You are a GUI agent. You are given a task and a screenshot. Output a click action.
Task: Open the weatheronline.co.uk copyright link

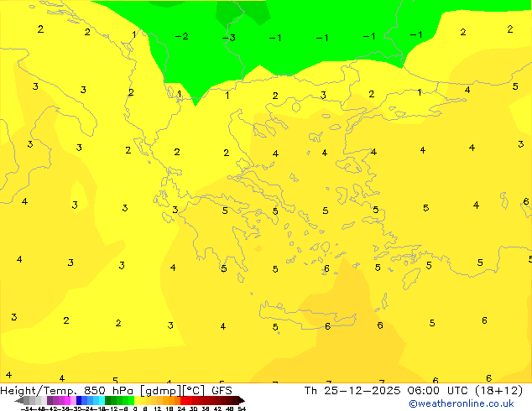(462, 403)
